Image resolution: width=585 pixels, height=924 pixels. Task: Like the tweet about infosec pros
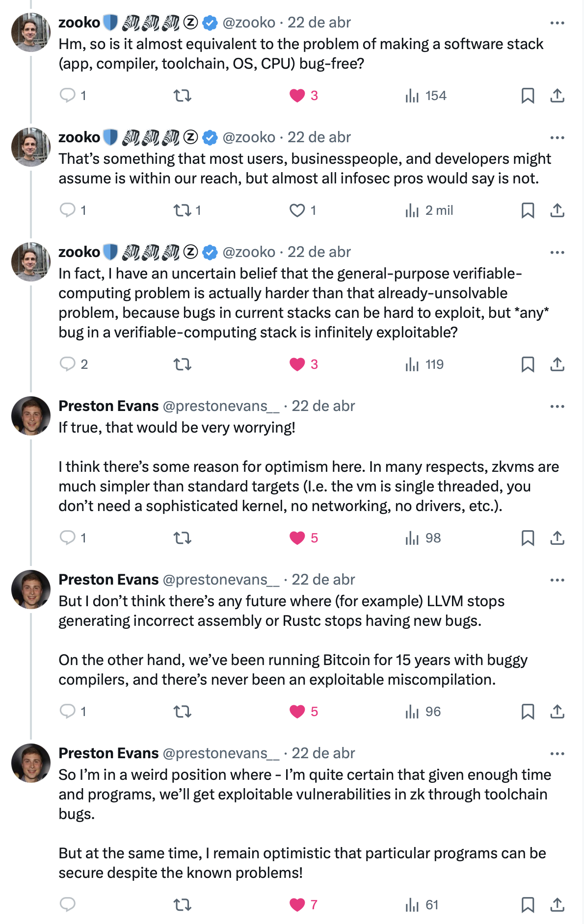tap(297, 210)
